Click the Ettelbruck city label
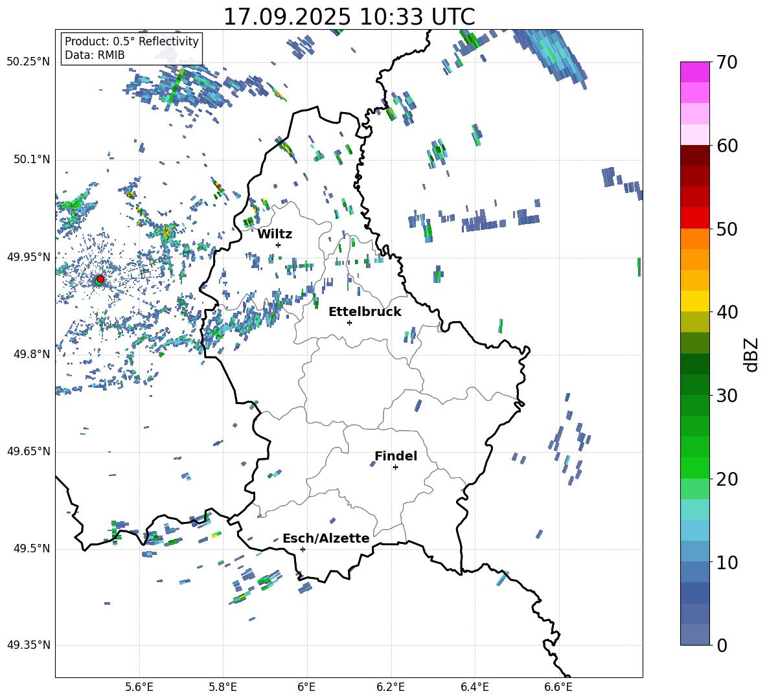 [365, 312]
